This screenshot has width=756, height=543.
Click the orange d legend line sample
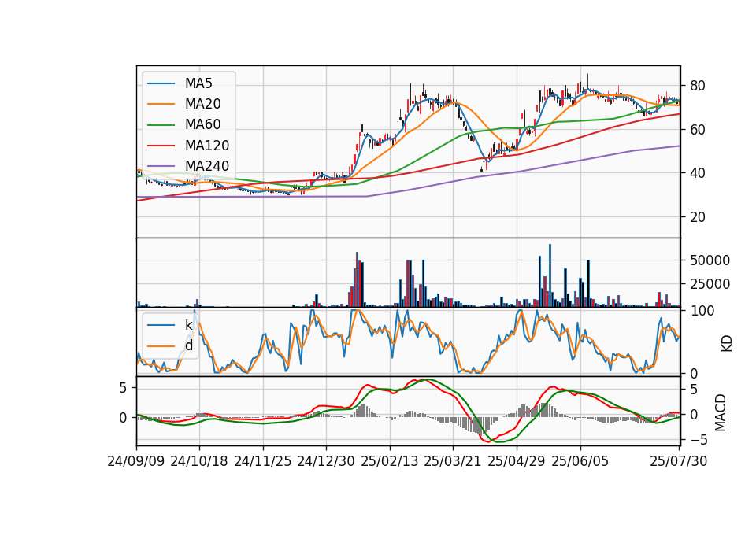161,345
